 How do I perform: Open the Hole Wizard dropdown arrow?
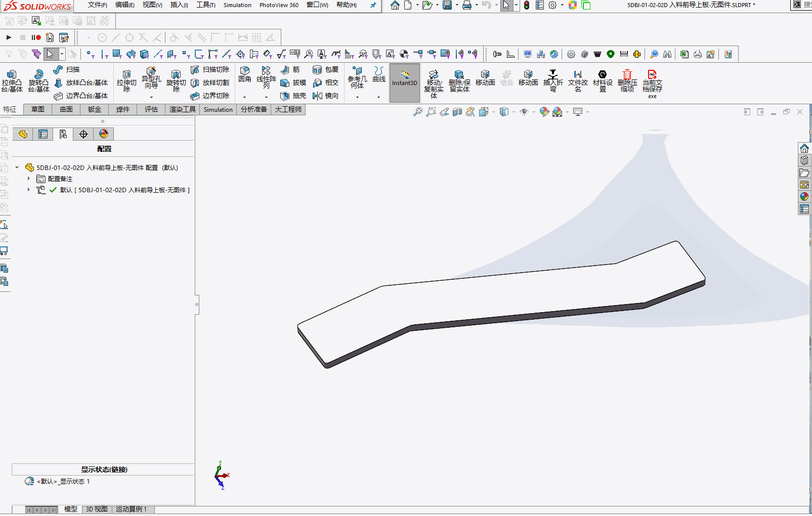click(151, 97)
